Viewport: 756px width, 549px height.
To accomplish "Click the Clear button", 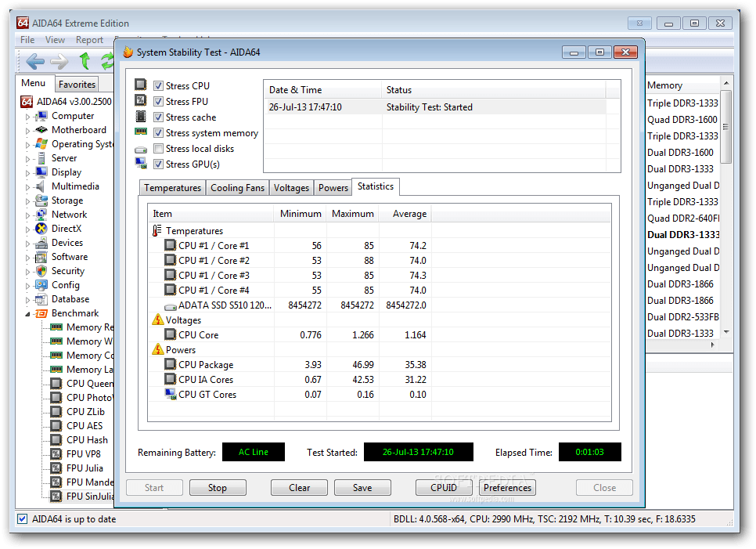I will (x=300, y=488).
